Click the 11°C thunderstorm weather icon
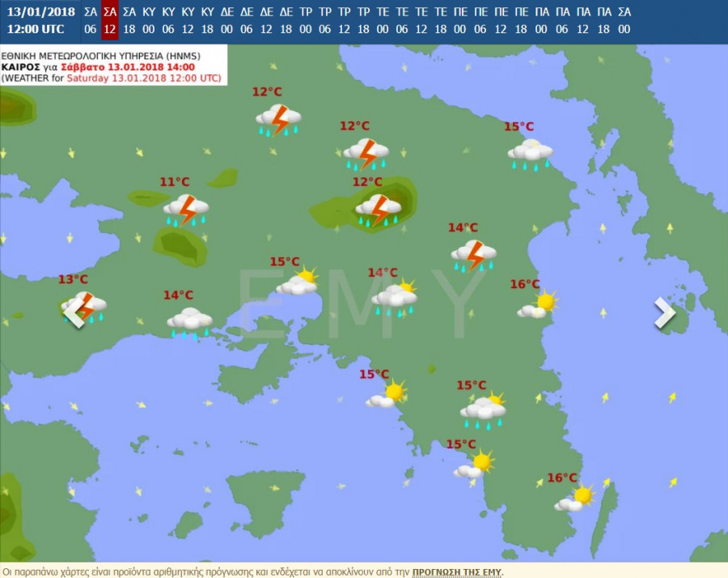This screenshot has width=728, height=578. (x=186, y=210)
